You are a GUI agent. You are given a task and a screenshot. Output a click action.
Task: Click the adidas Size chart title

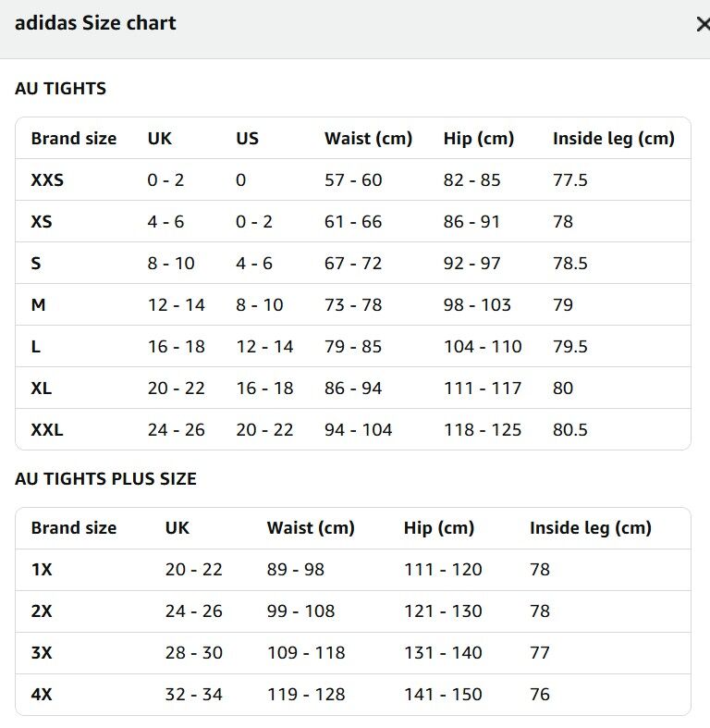point(95,23)
